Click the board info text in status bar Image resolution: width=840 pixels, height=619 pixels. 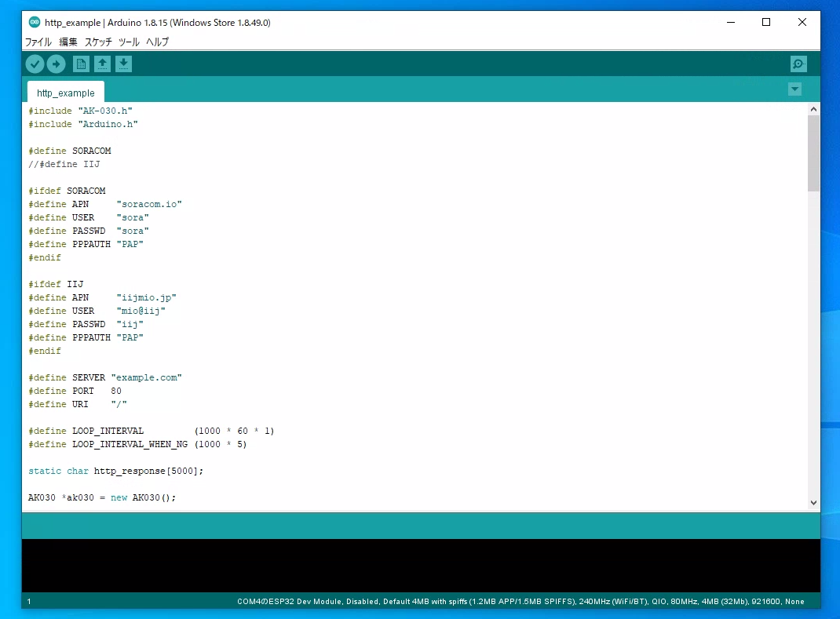pos(520,601)
